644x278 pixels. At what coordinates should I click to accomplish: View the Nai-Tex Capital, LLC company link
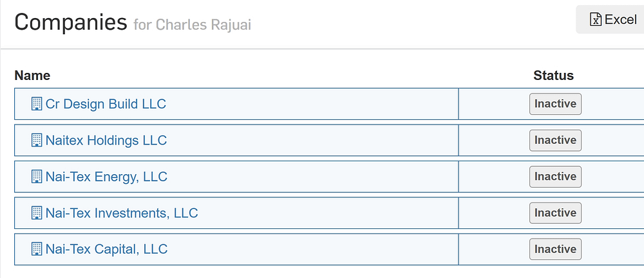click(x=106, y=249)
